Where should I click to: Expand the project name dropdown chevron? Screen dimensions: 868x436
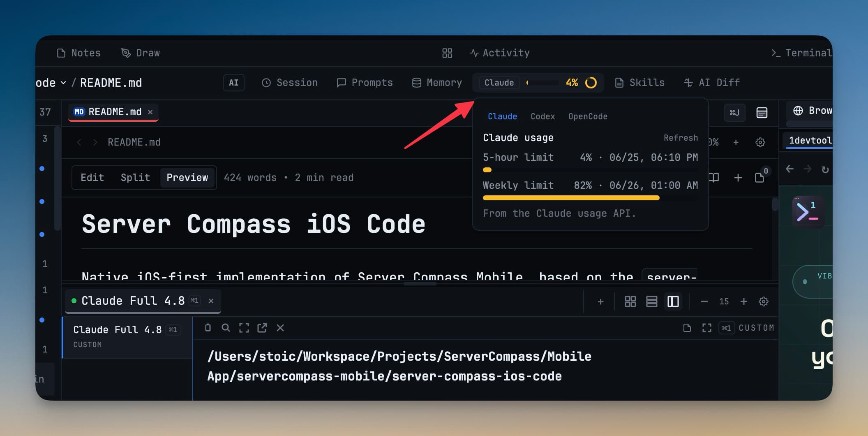[x=63, y=83]
